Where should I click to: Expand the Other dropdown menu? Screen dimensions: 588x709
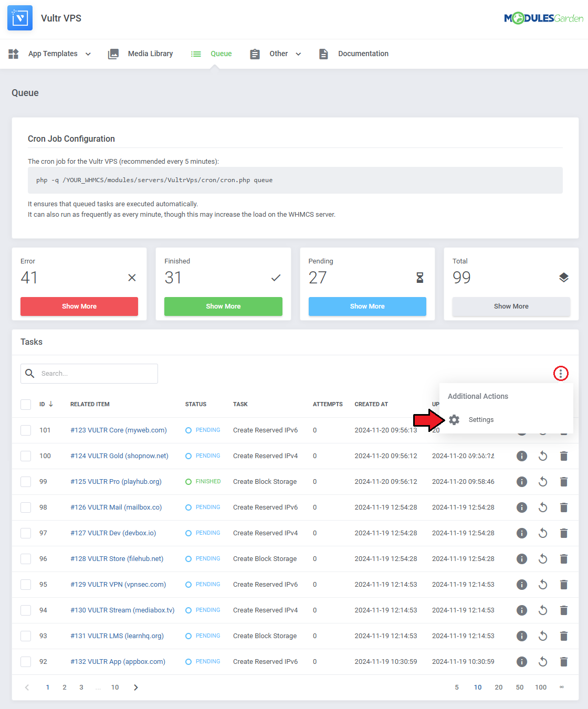click(298, 54)
